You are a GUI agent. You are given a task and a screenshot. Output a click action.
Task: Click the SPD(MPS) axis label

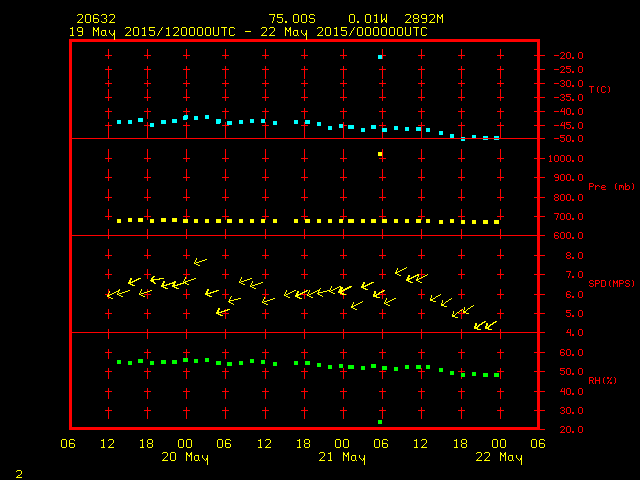point(609,284)
